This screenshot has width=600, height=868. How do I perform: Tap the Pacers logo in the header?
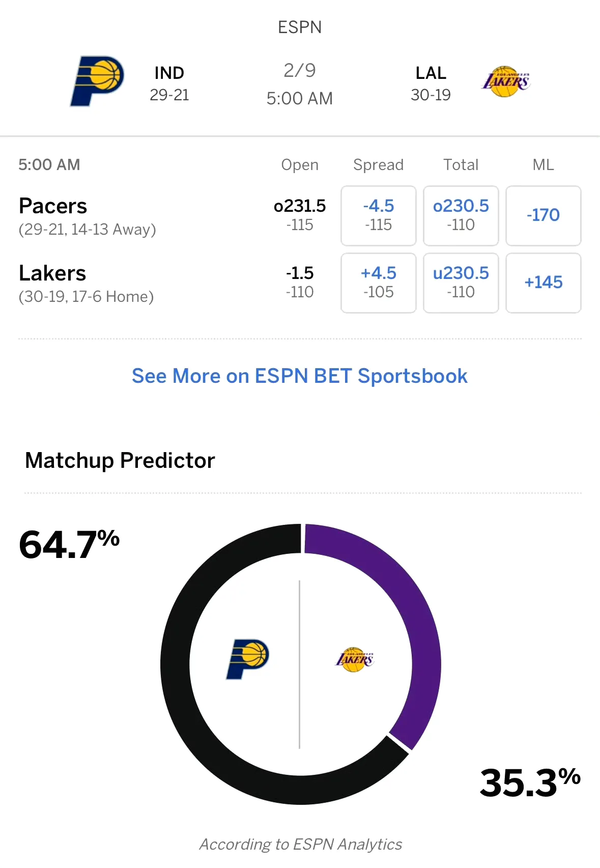point(97,81)
